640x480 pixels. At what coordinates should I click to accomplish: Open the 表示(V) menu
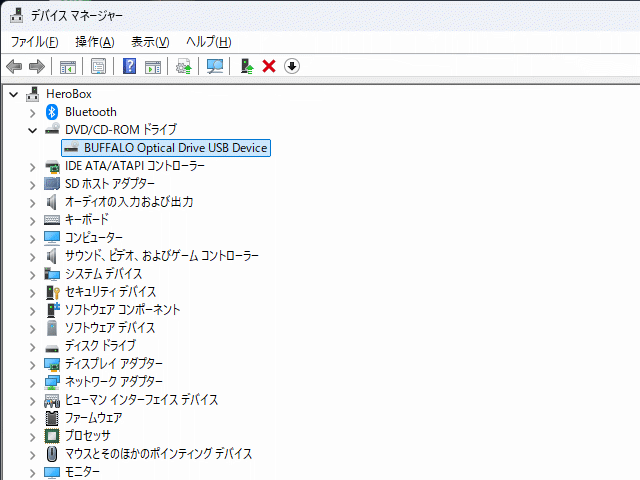150,41
